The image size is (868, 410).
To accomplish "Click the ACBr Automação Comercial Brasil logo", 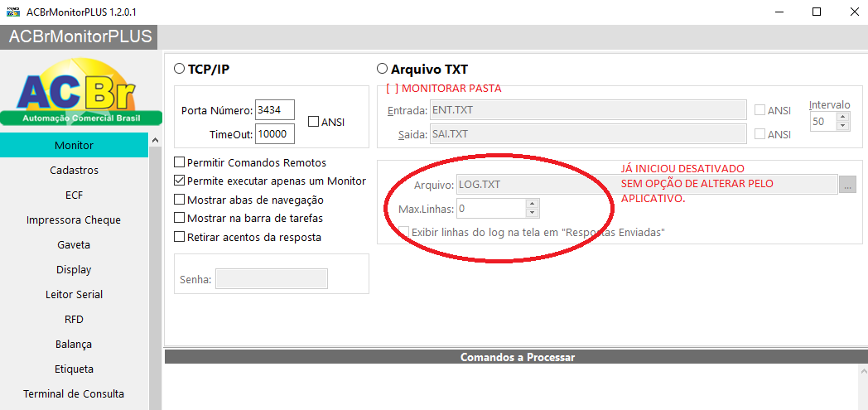I will (81, 91).
